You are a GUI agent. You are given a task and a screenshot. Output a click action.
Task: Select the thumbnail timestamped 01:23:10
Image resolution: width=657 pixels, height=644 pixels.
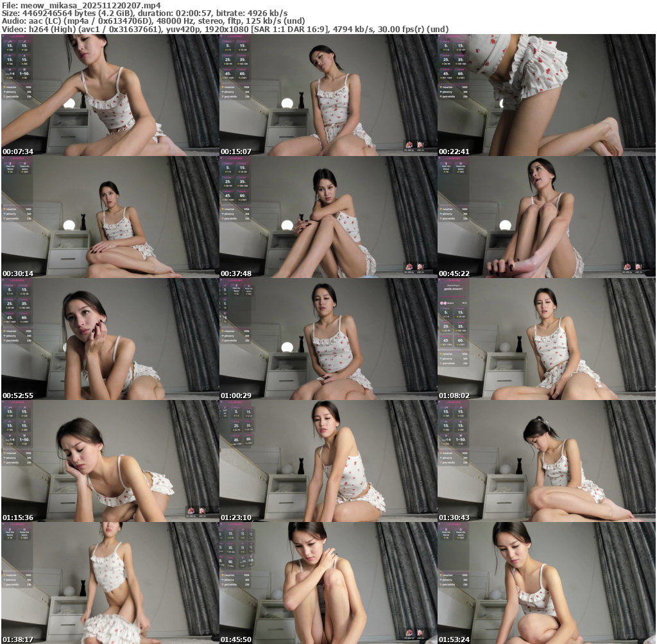(x=328, y=461)
